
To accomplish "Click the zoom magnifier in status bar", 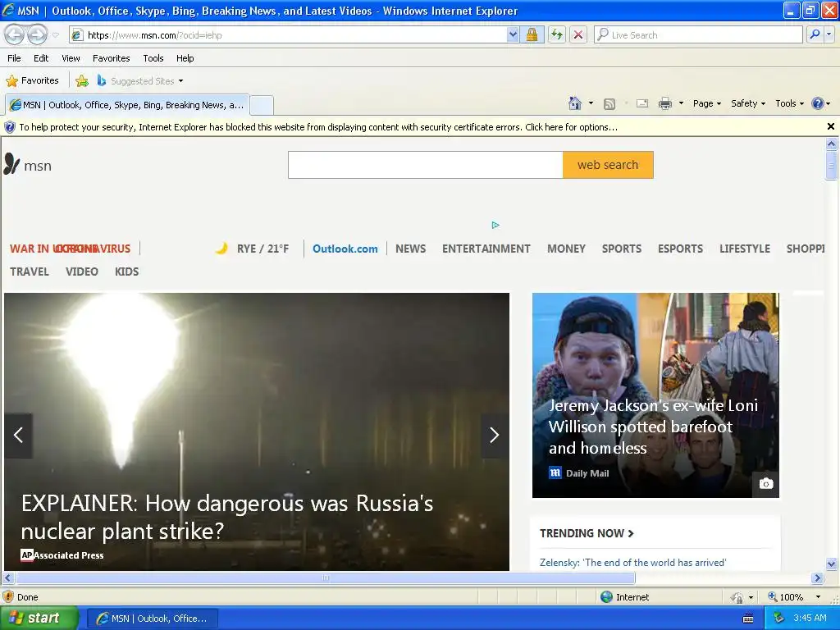I will pyautogui.click(x=773, y=596).
